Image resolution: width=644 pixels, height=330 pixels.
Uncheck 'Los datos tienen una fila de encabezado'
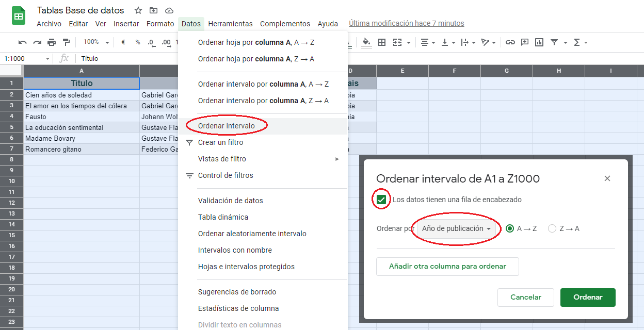coord(381,200)
